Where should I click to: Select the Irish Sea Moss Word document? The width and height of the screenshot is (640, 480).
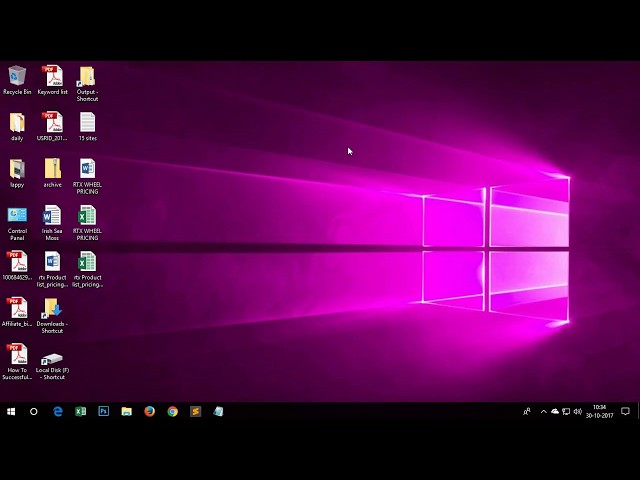click(x=52, y=223)
